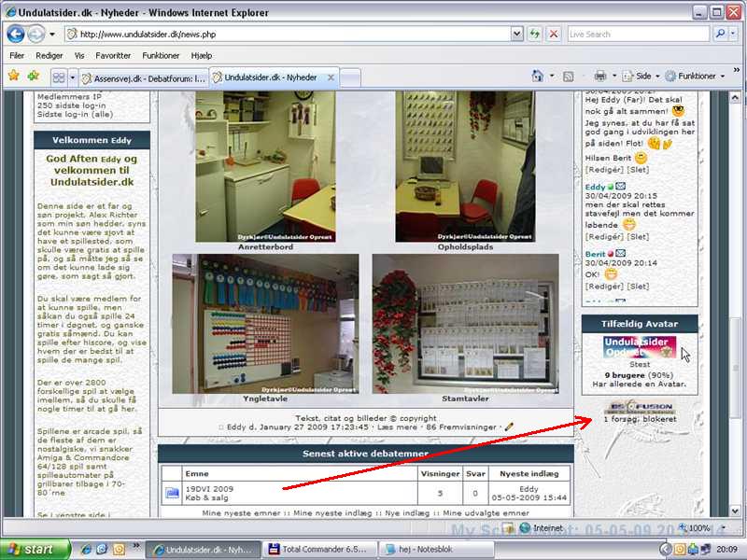Open the Opholdsplads photo thumbnail
This screenshot has height=560, width=747.
(x=465, y=167)
